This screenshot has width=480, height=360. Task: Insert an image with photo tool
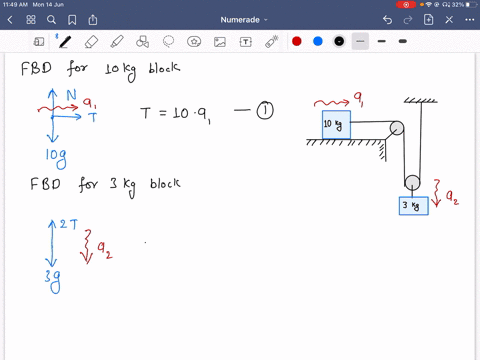220,42
